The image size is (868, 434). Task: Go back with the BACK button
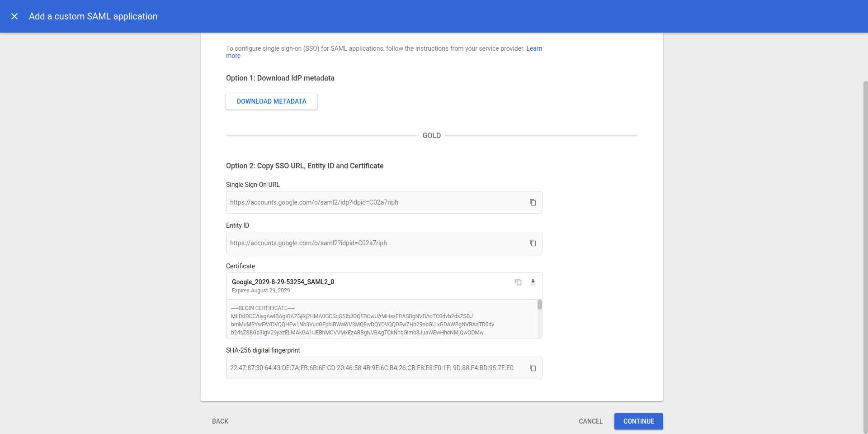coord(220,421)
